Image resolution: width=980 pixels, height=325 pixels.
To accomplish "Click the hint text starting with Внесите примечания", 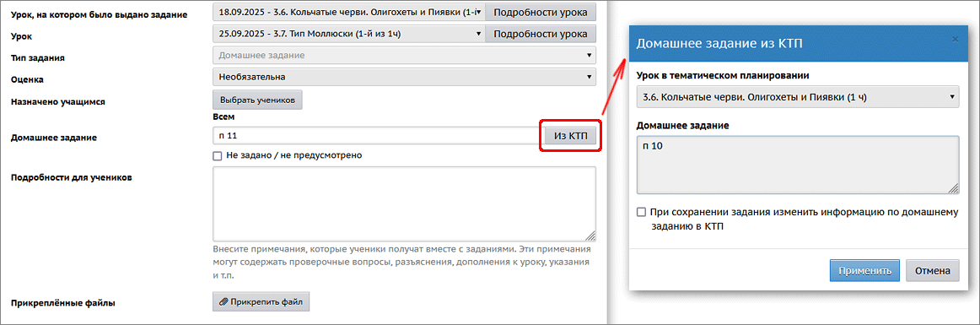I will point(402,263).
